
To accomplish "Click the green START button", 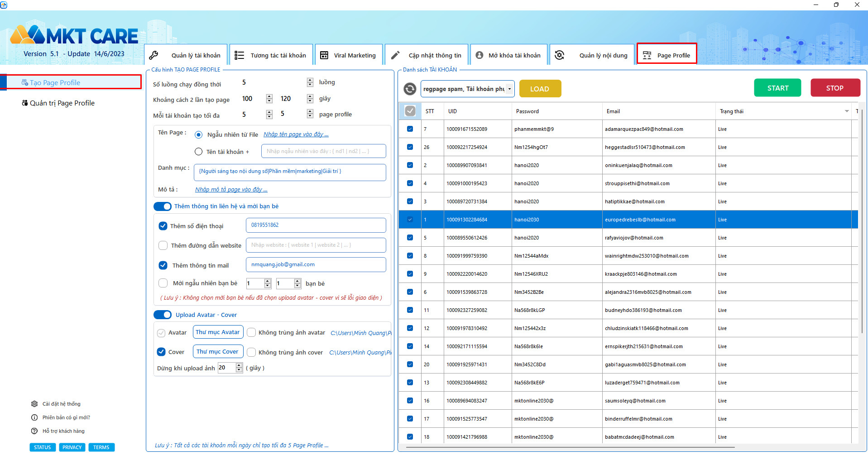I will [x=777, y=88].
